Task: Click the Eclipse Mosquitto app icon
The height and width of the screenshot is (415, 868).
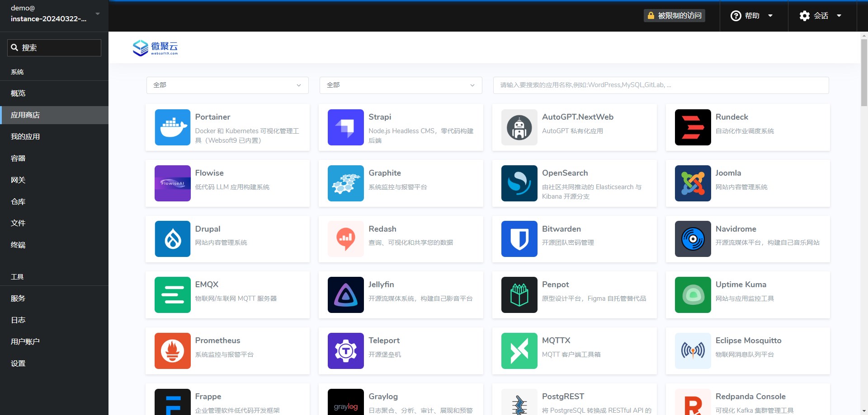Action: pyautogui.click(x=693, y=351)
